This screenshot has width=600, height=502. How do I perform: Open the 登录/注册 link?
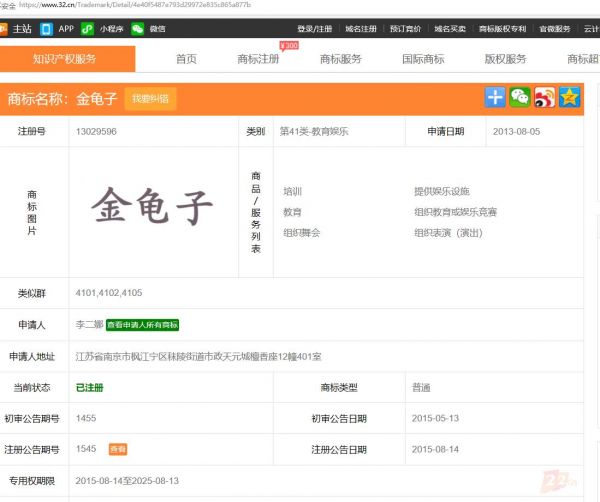click(315, 29)
